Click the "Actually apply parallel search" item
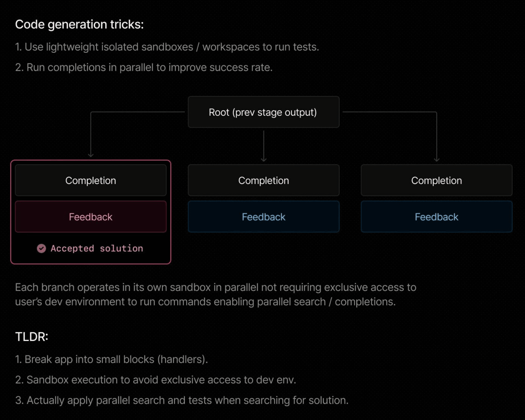Screen dimensions: 525x420 (182, 400)
